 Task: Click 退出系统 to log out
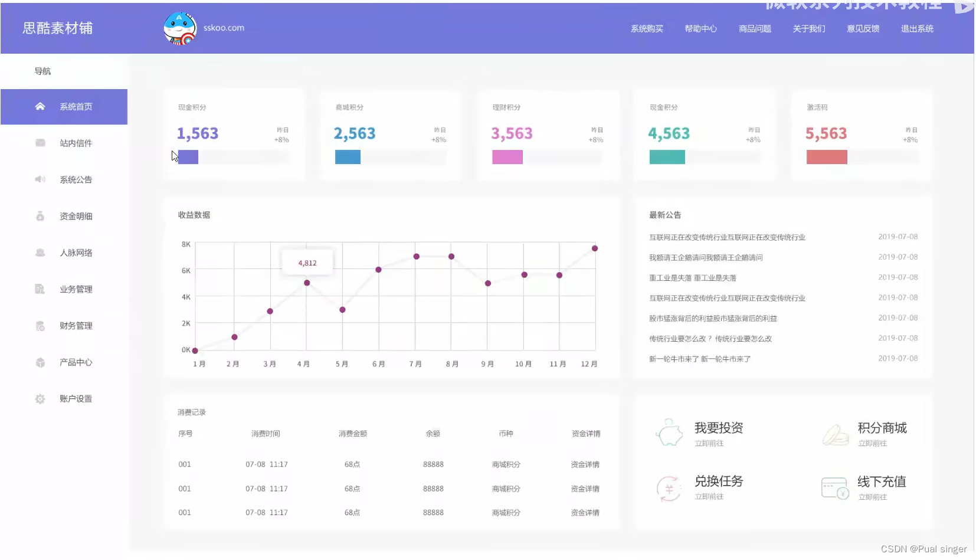pyautogui.click(x=917, y=28)
